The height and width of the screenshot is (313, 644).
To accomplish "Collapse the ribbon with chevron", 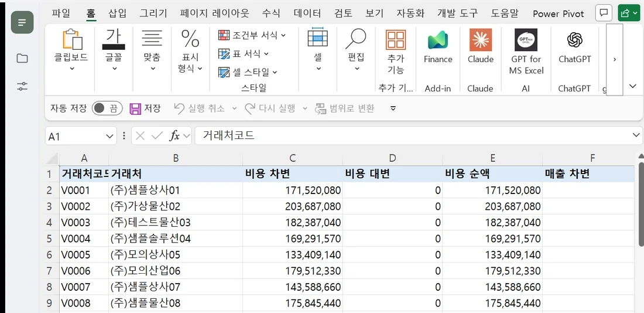I will click(633, 86).
